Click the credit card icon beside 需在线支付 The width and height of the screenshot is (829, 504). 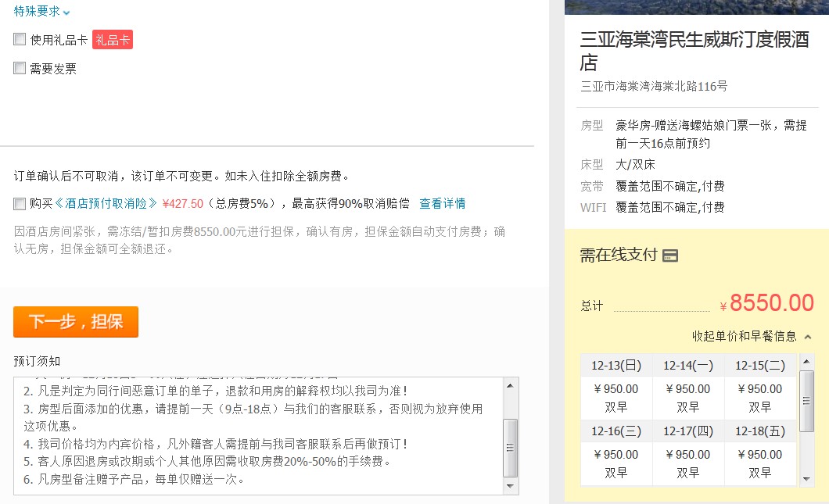(670, 256)
